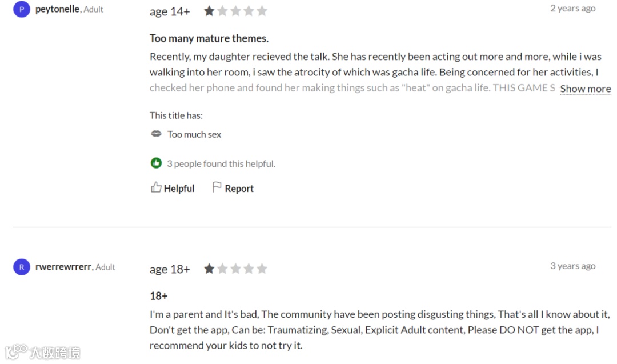The height and width of the screenshot is (364, 617).
Task: Click the lips icon beside Too much sex
Action: (156, 134)
